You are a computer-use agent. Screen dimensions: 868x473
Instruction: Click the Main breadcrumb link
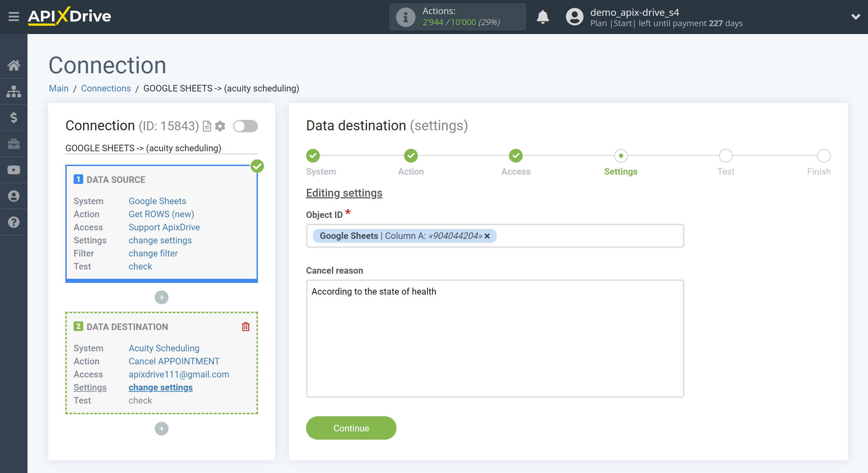click(x=59, y=88)
